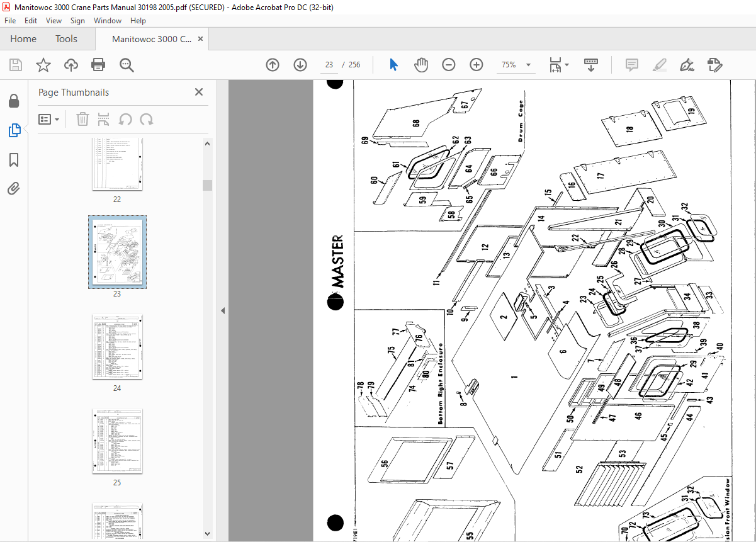Add bookmark star icon in toolbar
The height and width of the screenshot is (542, 756).
43,65
